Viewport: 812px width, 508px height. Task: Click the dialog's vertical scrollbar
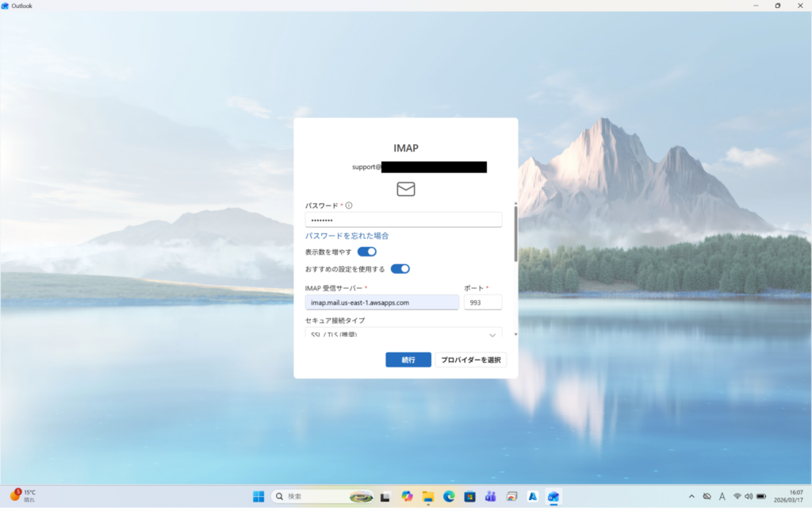(516, 234)
